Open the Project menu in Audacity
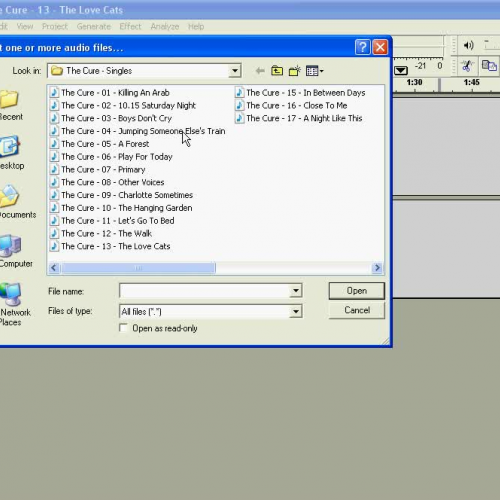This screenshot has width=500, height=500. pos(55,26)
